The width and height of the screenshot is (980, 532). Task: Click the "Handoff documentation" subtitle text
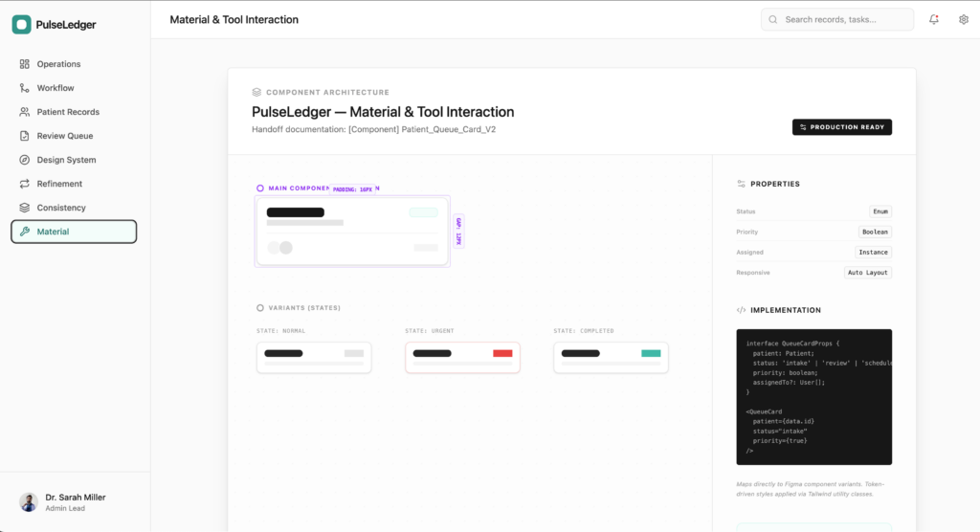[x=374, y=129]
